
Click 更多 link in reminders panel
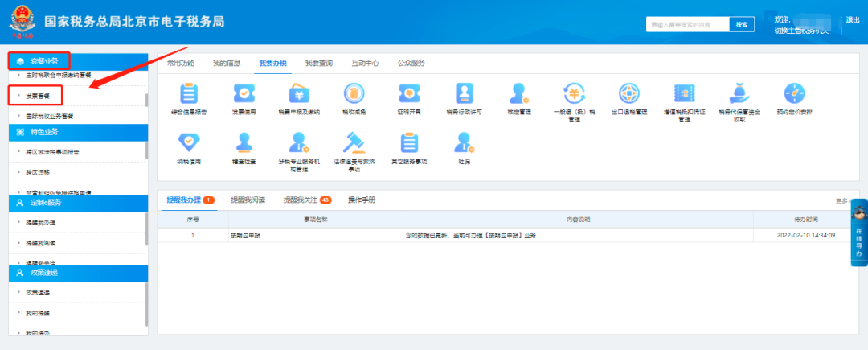click(x=844, y=201)
